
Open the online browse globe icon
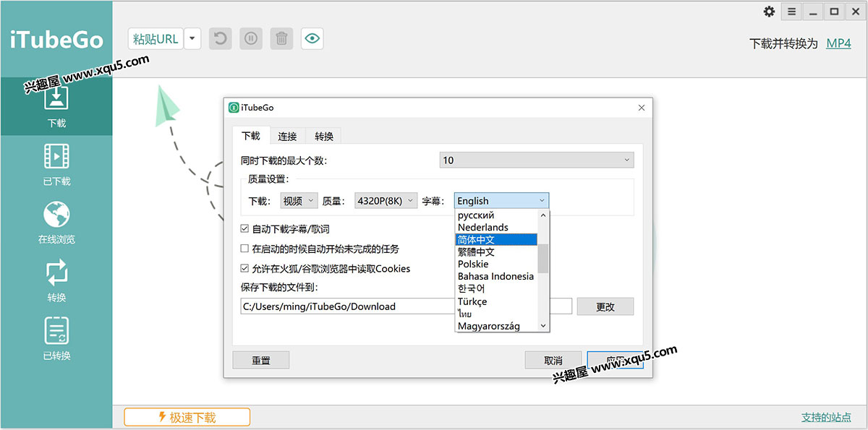coord(56,221)
